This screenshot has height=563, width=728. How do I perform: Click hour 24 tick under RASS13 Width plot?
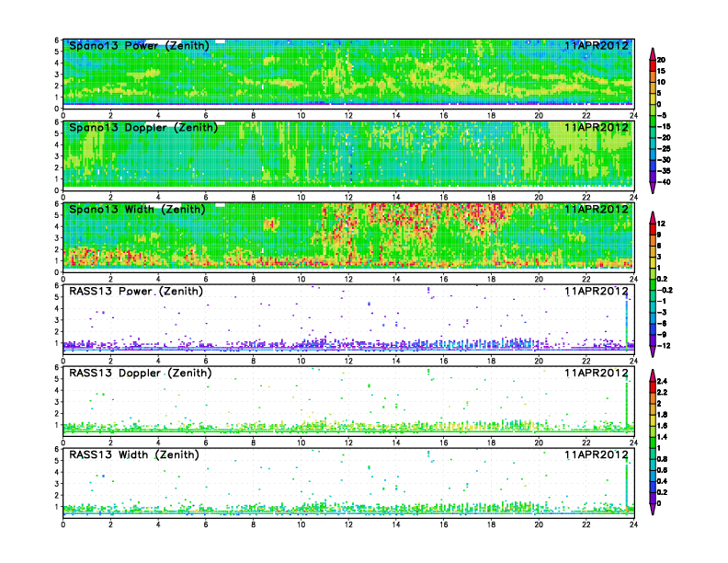click(x=633, y=524)
